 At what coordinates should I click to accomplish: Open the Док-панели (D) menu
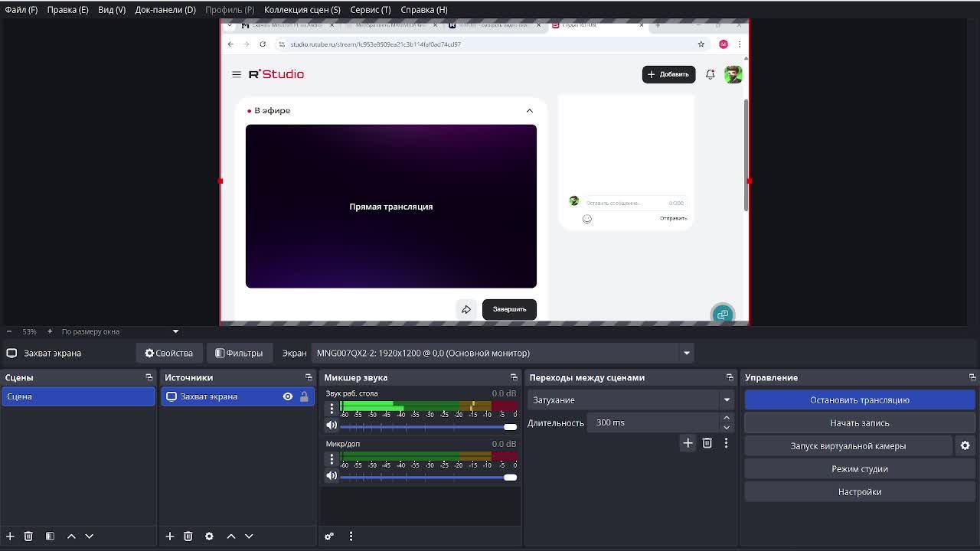pyautogui.click(x=165, y=9)
